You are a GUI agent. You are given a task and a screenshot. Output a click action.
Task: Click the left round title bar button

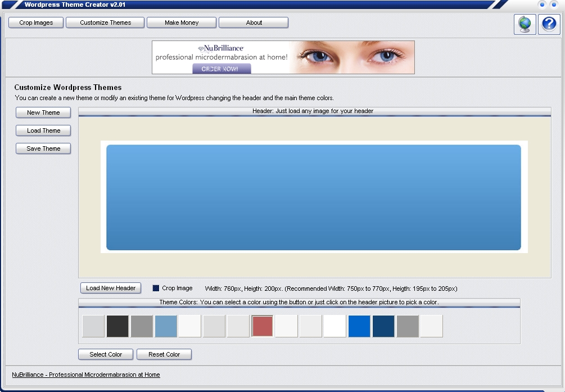coord(542,4)
